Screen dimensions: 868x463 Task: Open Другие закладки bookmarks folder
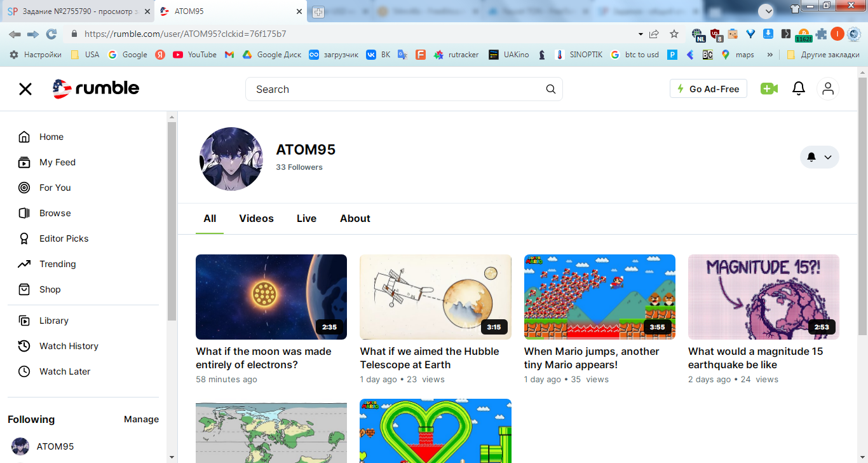click(x=823, y=55)
